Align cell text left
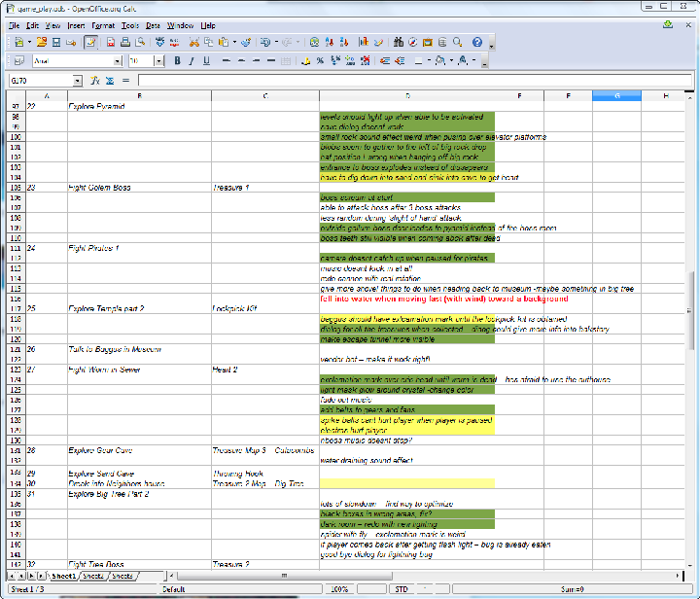The height and width of the screenshot is (599, 700). (x=227, y=60)
